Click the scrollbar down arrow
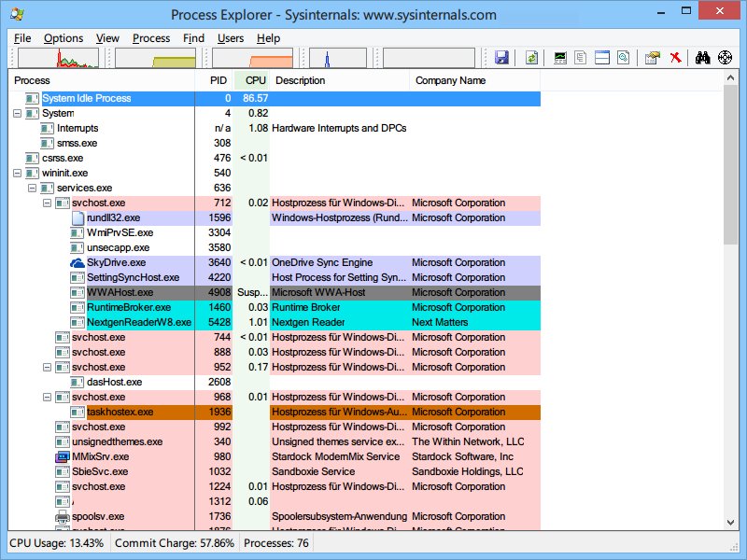 (730, 523)
